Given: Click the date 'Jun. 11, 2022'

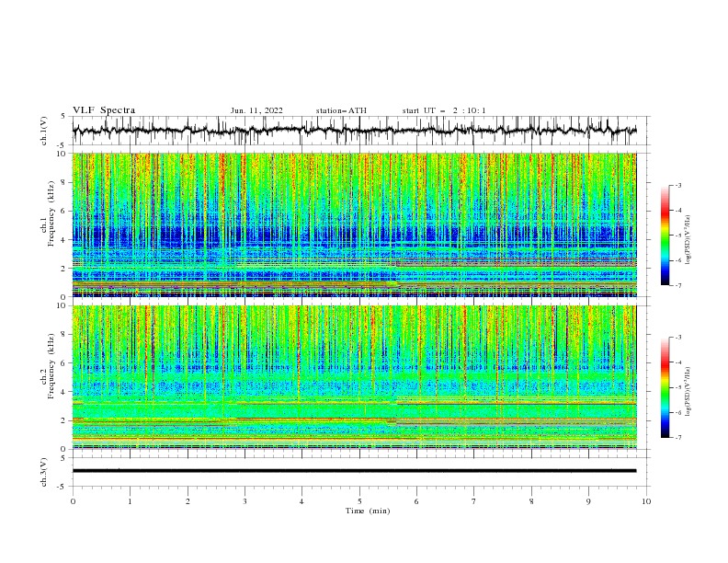Looking at the screenshot, I should (x=256, y=110).
